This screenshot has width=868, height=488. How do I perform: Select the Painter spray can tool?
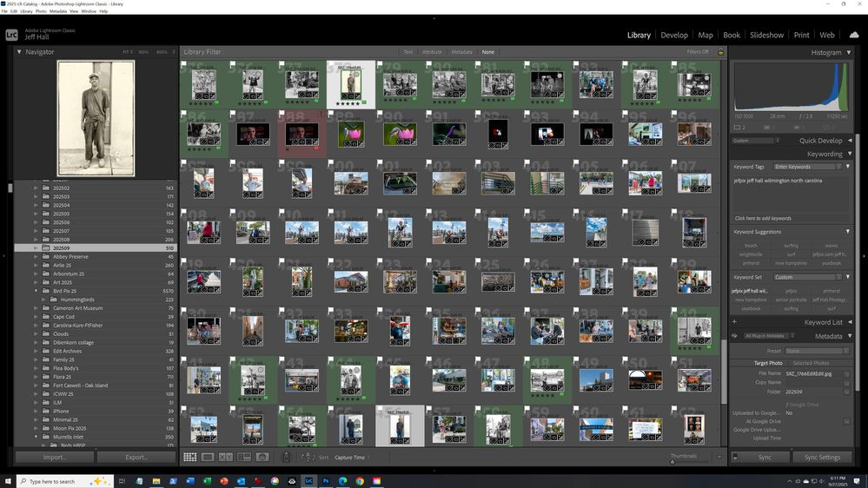(x=286, y=457)
